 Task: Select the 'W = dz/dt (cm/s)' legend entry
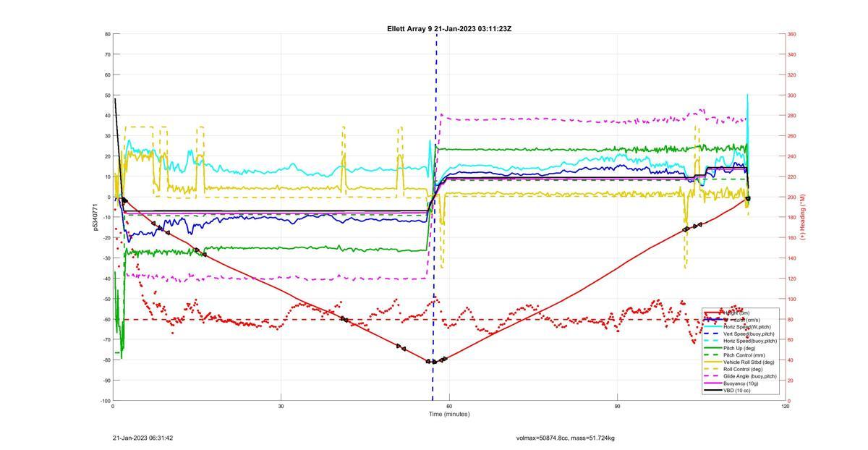tap(743, 320)
